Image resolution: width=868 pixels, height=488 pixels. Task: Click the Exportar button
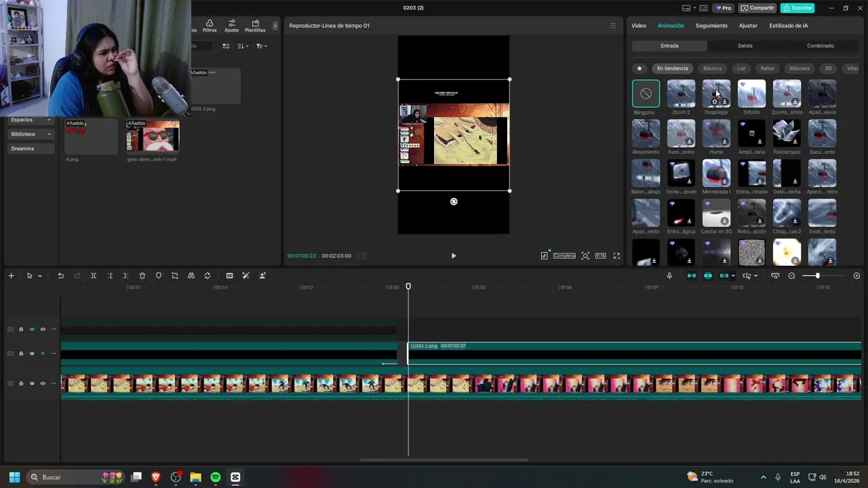pos(797,8)
